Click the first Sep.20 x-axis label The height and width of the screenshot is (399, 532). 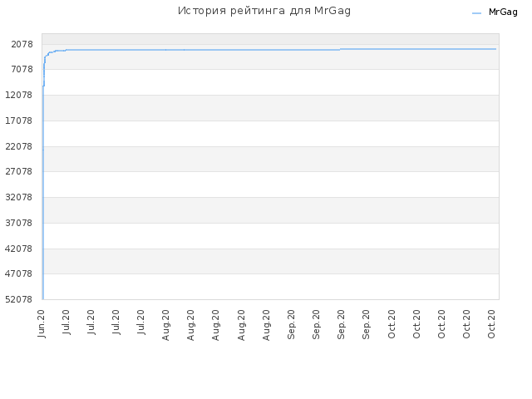click(291, 325)
